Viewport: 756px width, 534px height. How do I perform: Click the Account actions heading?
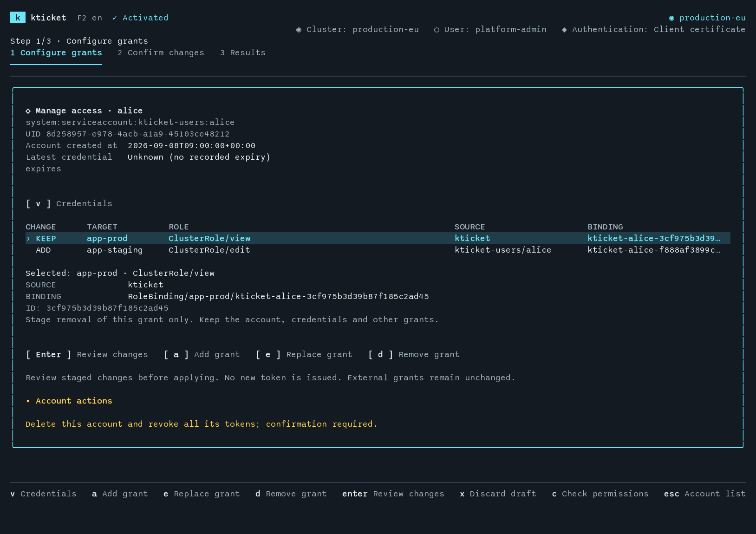(74, 401)
